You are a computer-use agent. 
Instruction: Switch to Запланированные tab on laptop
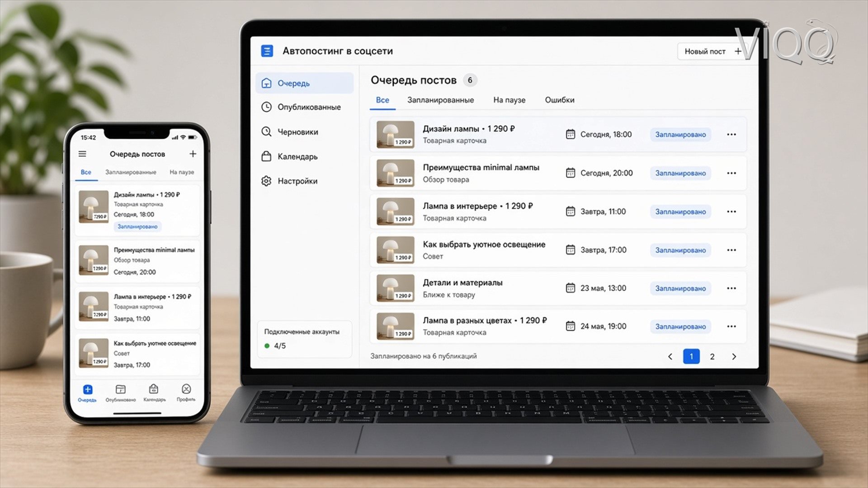(440, 100)
